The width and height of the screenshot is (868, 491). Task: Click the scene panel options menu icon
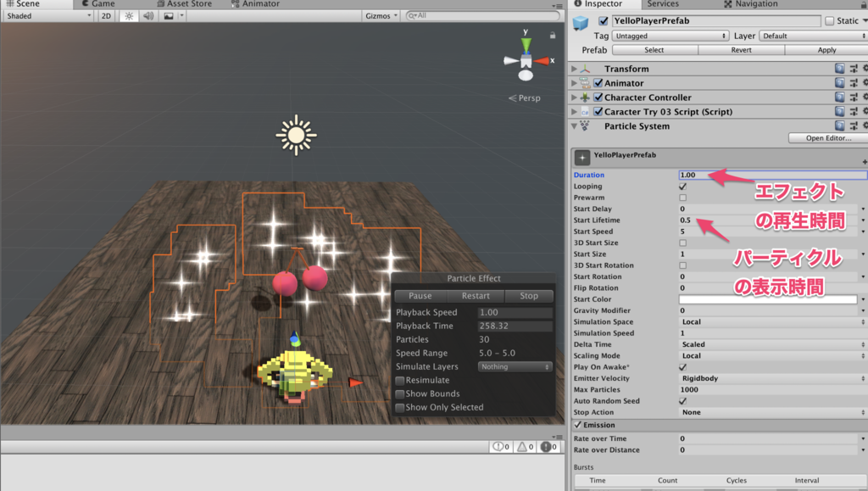tap(558, 6)
